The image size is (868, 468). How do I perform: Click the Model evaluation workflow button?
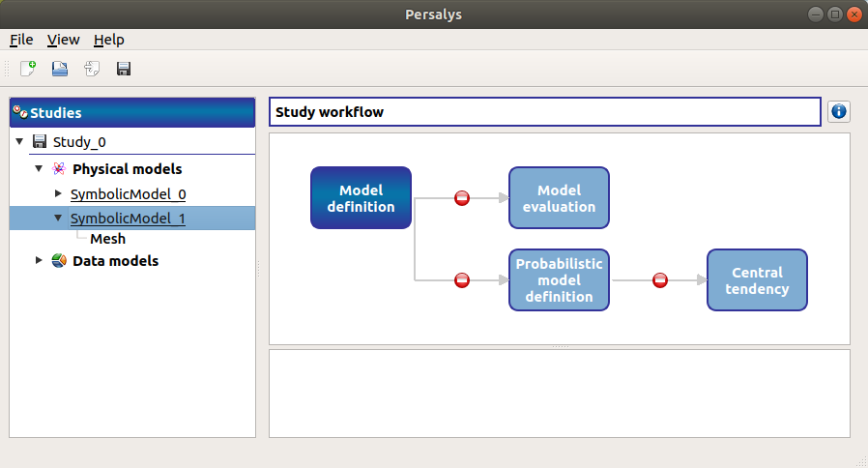559,198
